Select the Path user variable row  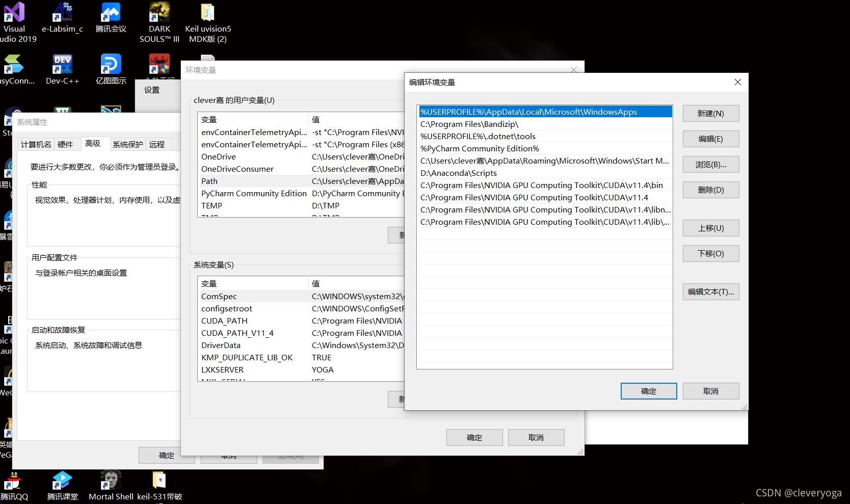point(302,181)
